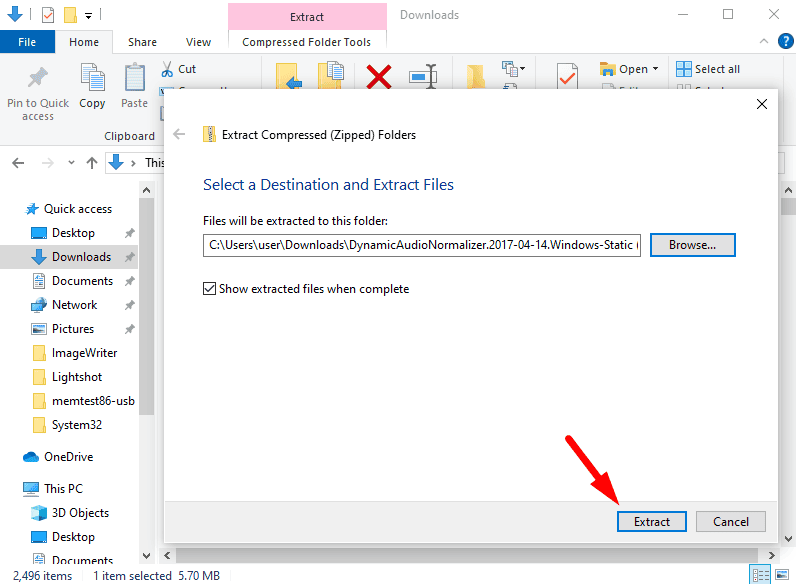Expand the Open button dropdown arrow
This screenshot has width=796, height=584.
(x=656, y=69)
